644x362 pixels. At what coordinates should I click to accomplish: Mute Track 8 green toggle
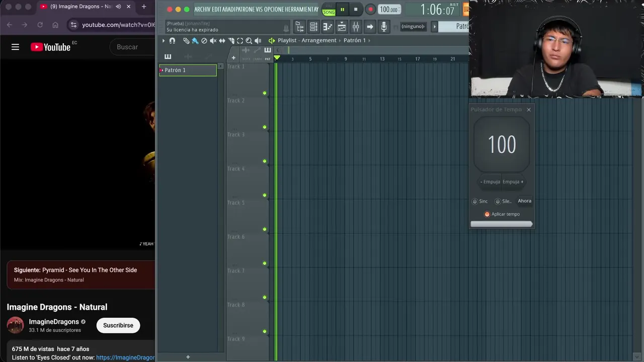click(x=265, y=331)
